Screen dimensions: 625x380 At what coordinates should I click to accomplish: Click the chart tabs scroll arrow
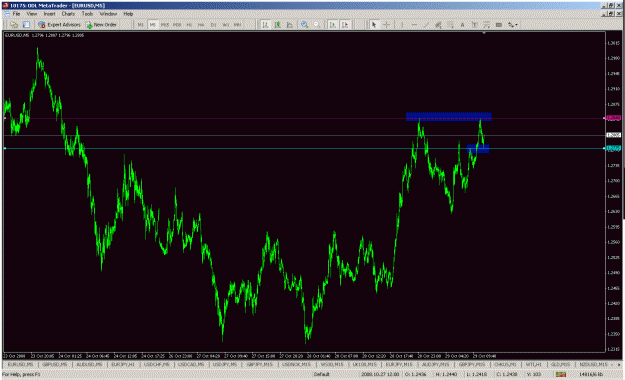[619, 364]
